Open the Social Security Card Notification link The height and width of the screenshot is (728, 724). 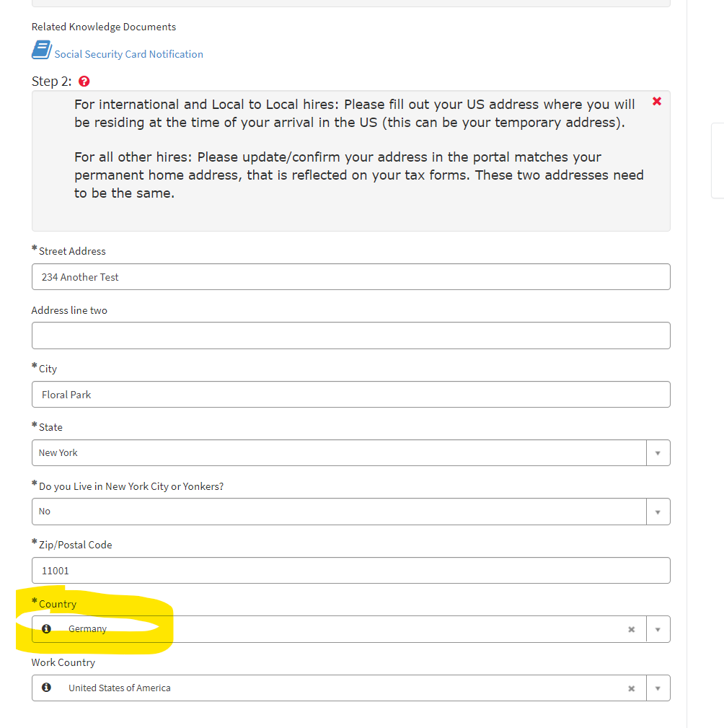pos(128,54)
